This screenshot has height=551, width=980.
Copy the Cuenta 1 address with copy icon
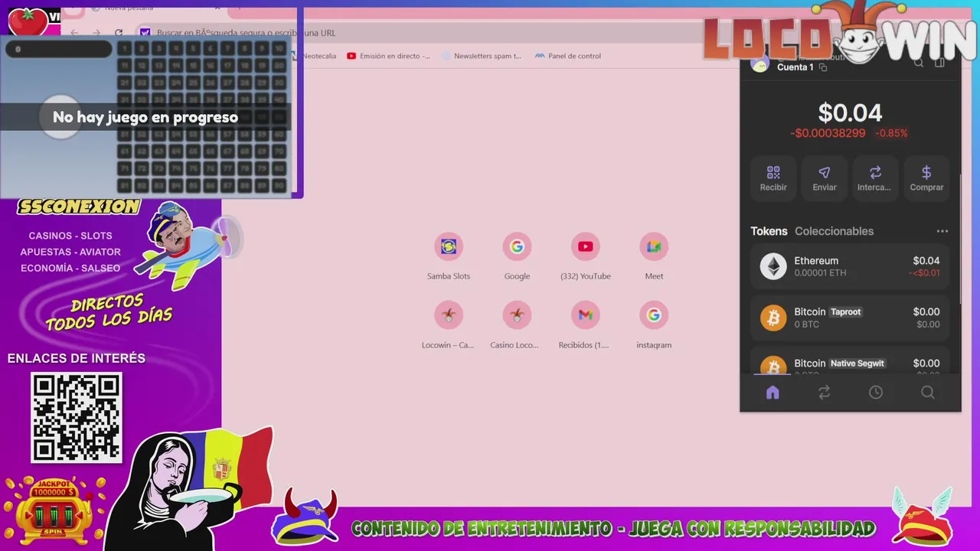click(x=823, y=67)
